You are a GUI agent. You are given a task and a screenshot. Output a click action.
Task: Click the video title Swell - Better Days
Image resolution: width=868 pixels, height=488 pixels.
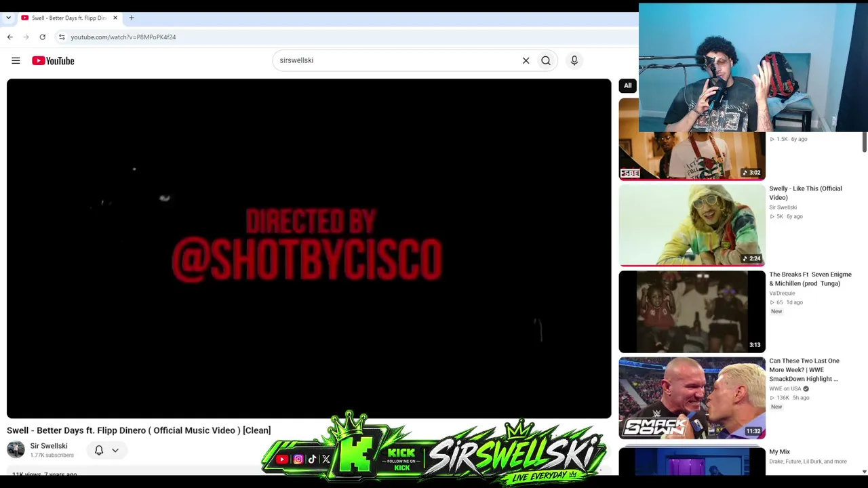(139, 430)
